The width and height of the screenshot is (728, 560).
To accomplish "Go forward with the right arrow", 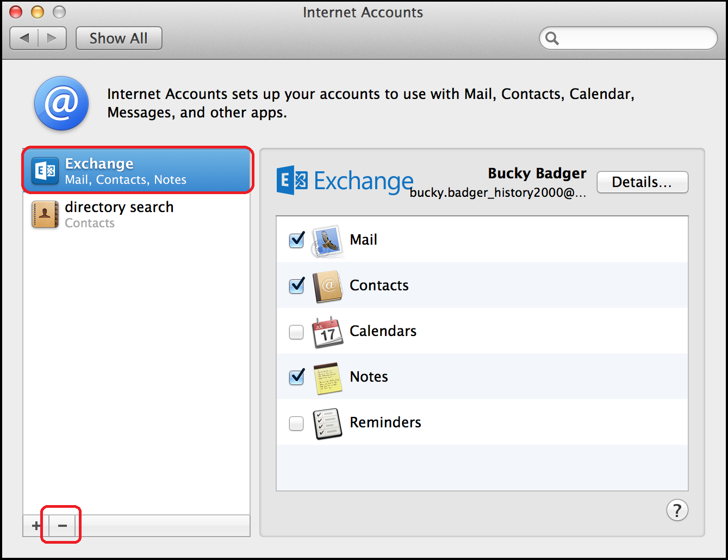I will (x=52, y=38).
